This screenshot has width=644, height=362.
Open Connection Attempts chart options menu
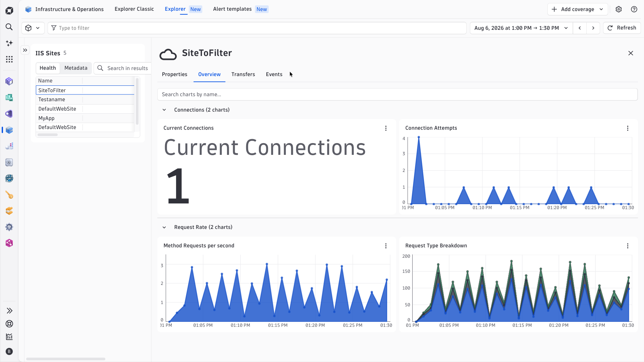[x=628, y=128]
